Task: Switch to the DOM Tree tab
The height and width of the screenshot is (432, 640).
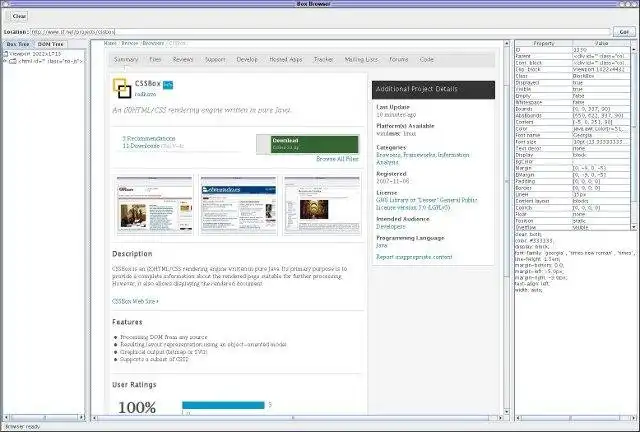Action: point(51,44)
